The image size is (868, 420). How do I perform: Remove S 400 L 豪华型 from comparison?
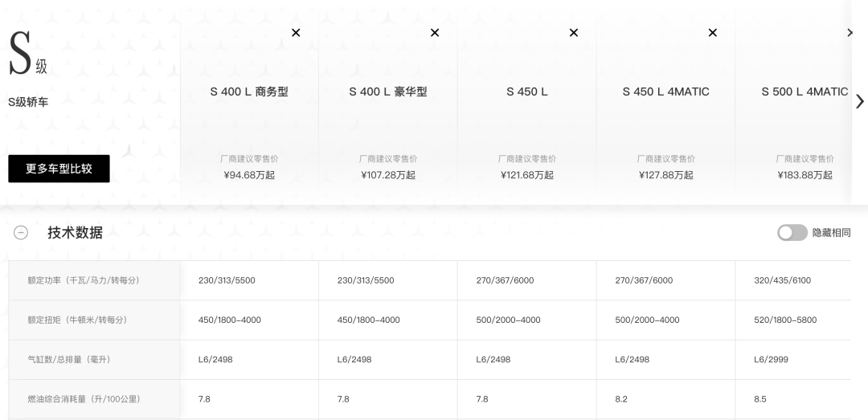coord(435,33)
